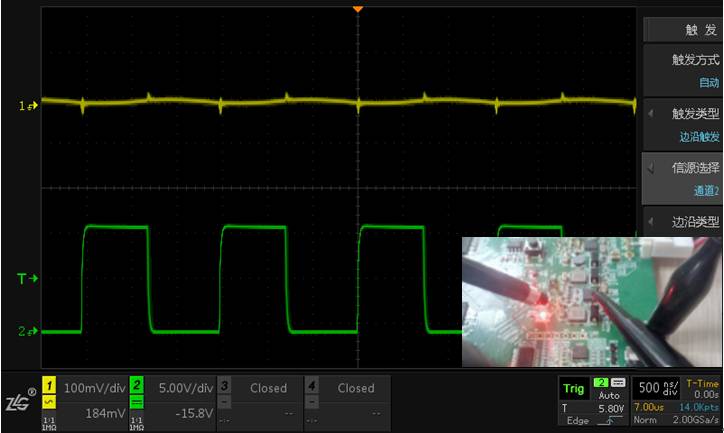The width and height of the screenshot is (724, 433).
Task: Select the 触发方式 trigger mode menu item
Action: tap(682, 70)
